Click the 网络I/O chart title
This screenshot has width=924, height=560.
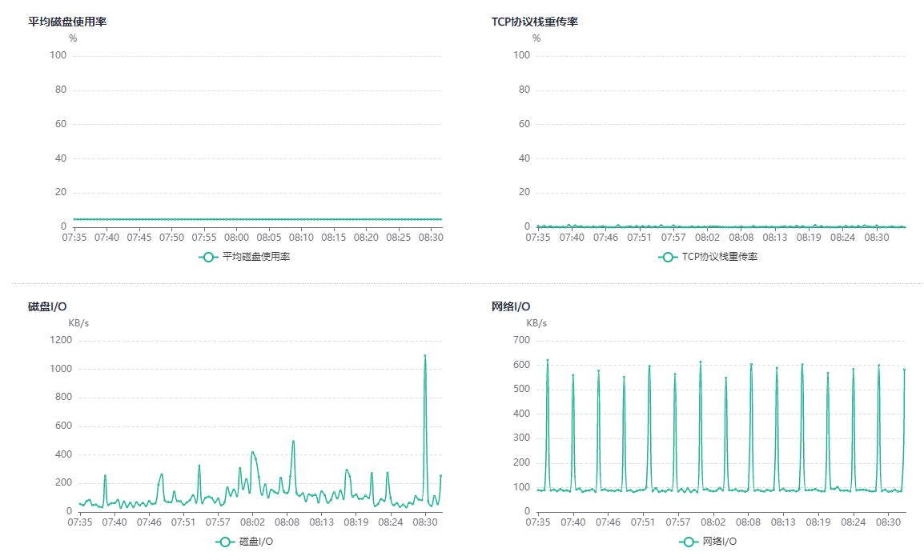pyautogui.click(x=511, y=306)
